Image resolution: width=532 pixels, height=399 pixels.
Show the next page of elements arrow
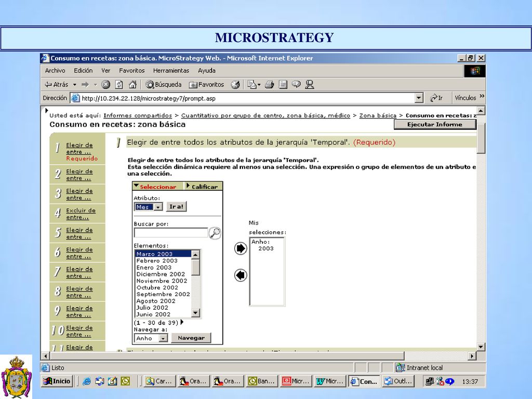182,322
